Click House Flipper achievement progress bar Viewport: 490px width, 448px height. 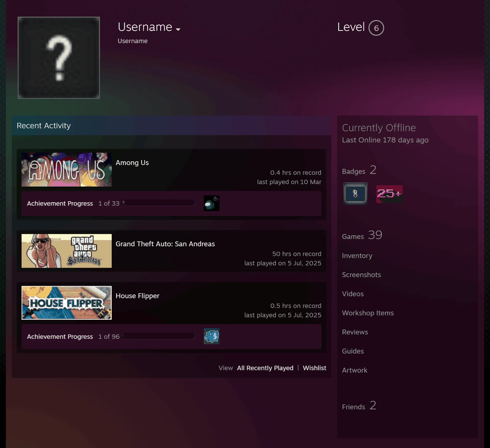(x=158, y=336)
